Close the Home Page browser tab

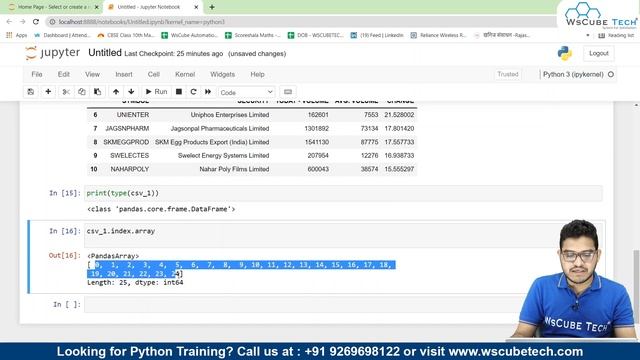(97, 7)
